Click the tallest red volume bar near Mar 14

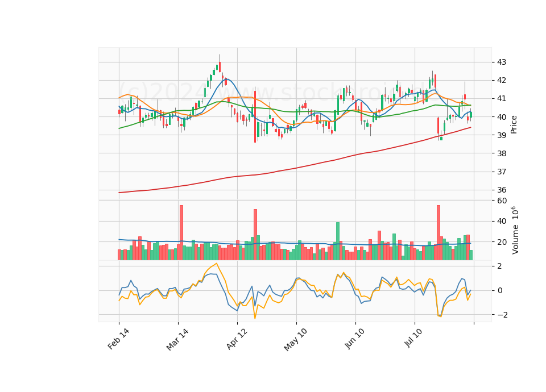[x=181, y=233]
